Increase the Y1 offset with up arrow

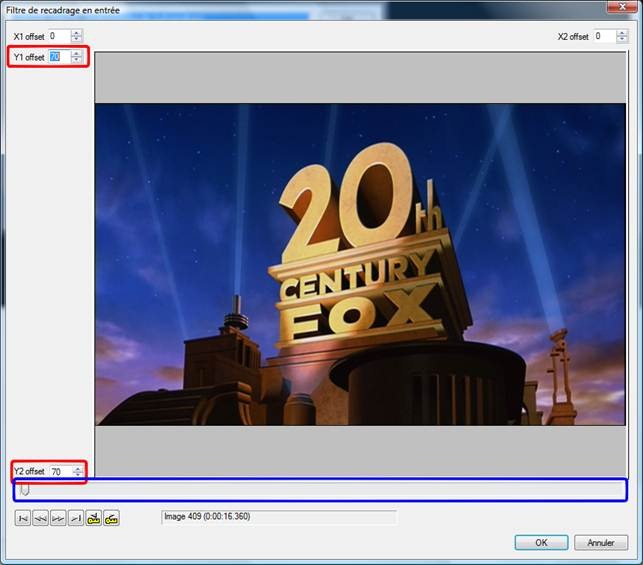[76, 54]
